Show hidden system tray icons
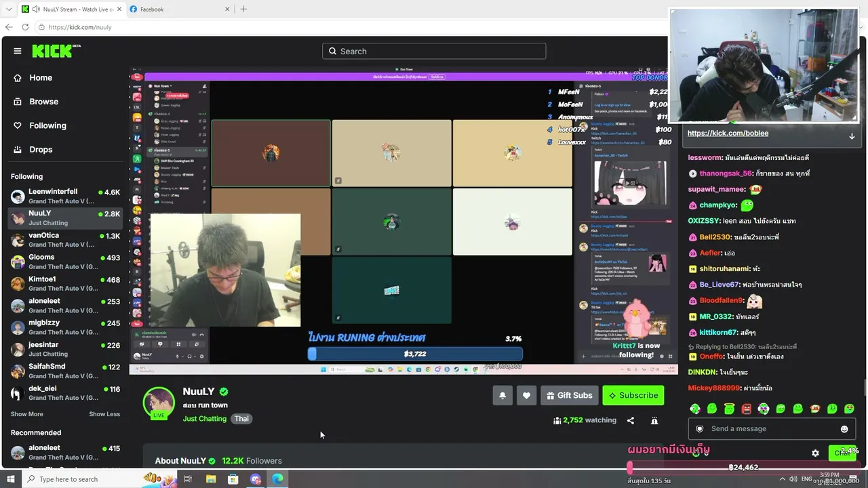 click(783, 479)
